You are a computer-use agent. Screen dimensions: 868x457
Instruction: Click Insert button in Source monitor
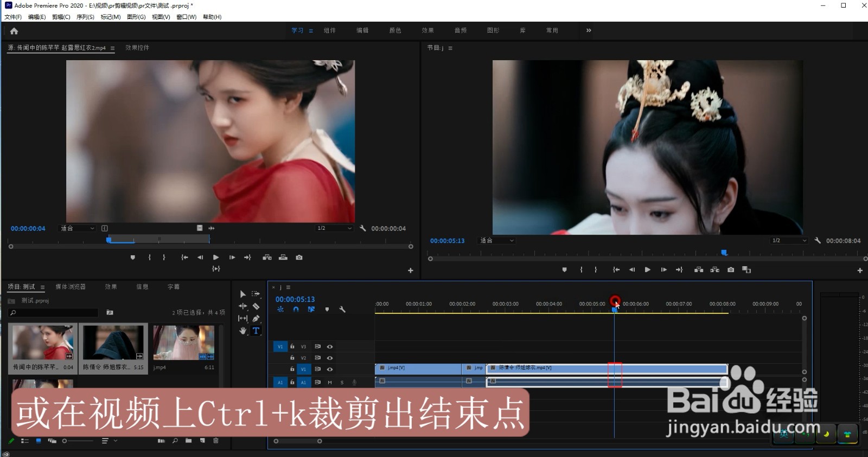267,258
